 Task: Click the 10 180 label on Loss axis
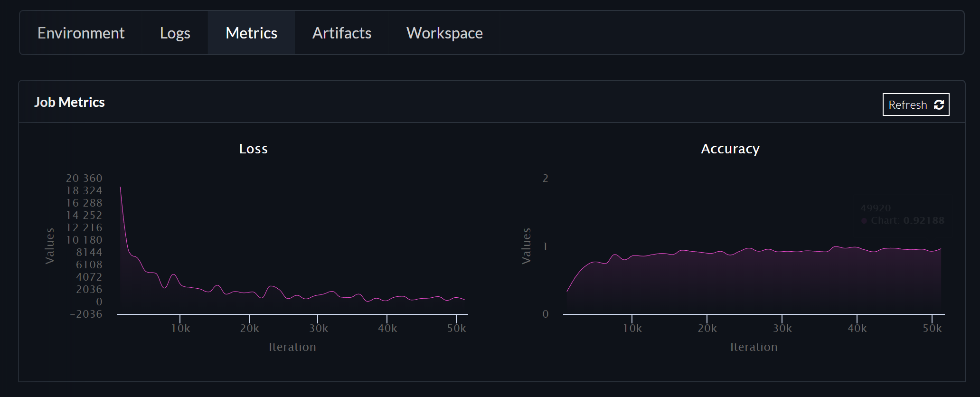tap(84, 240)
